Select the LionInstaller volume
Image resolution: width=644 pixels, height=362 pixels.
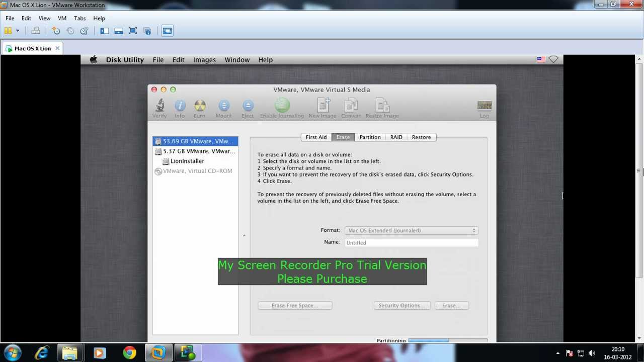pyautogui.click(x=195, y=161)
